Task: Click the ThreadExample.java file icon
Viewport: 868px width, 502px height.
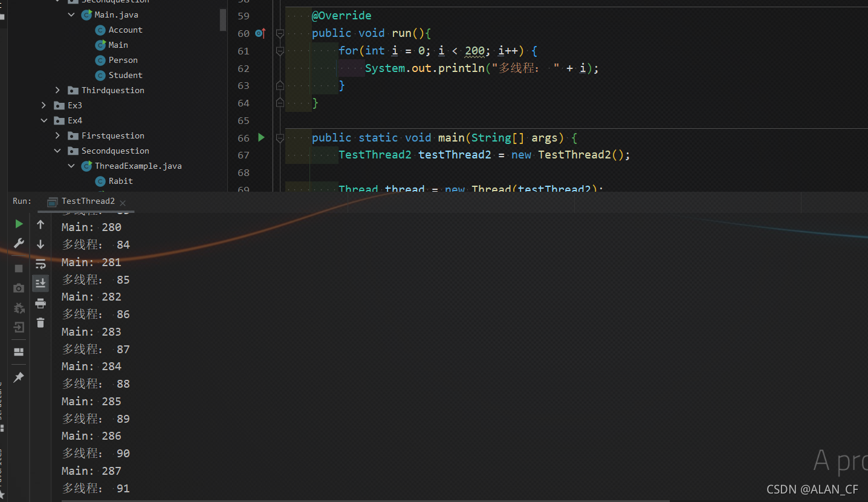Action: click(x=87, y=166)
